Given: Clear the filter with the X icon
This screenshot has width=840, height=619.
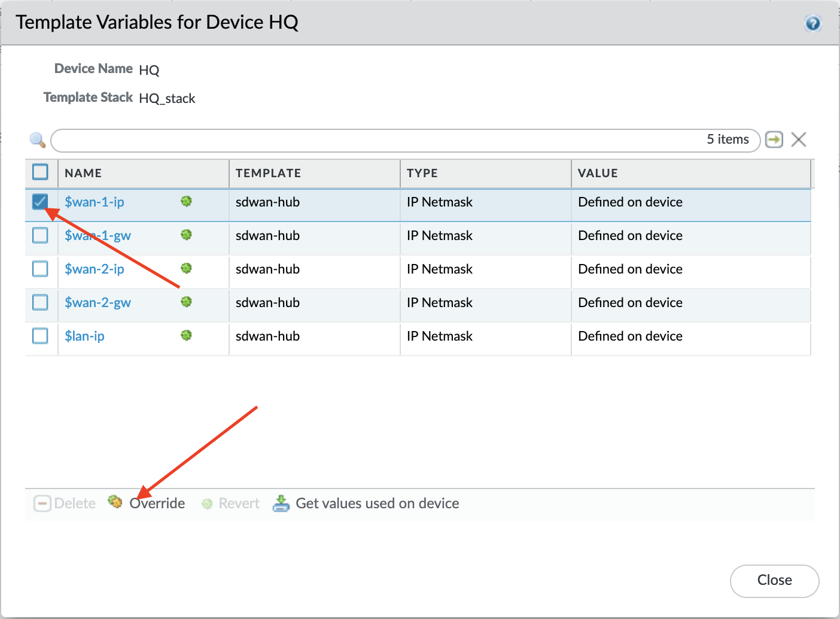Looking at the screenshot, I should 799,139.
